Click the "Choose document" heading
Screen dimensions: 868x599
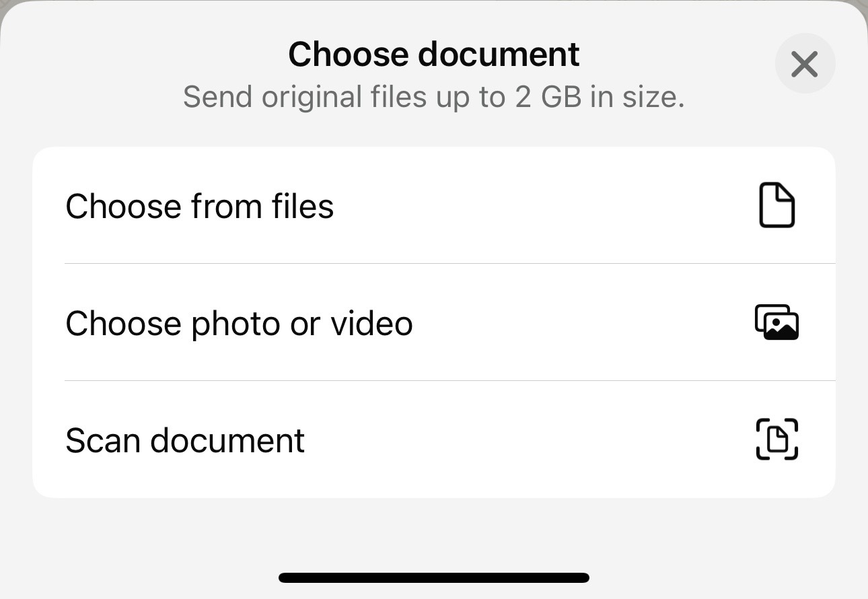point(433,55)
